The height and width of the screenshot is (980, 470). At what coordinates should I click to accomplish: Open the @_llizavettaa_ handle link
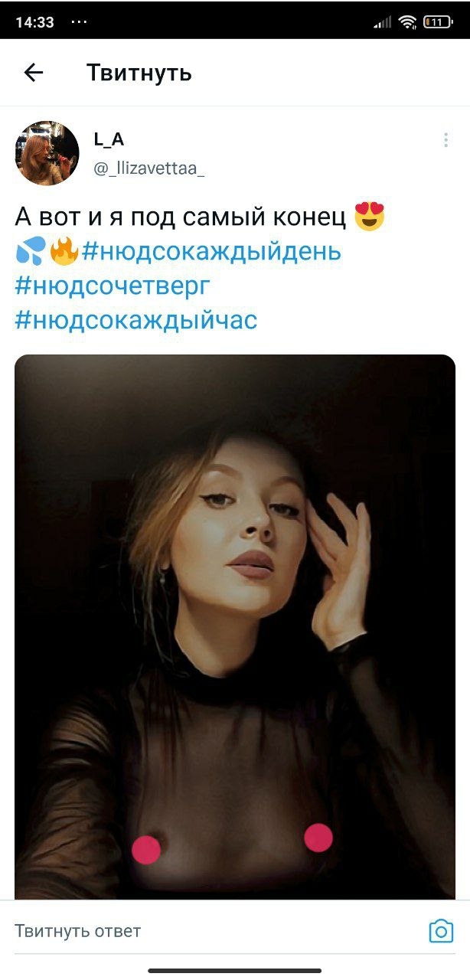pyautogui.click(x=149, y=168)
